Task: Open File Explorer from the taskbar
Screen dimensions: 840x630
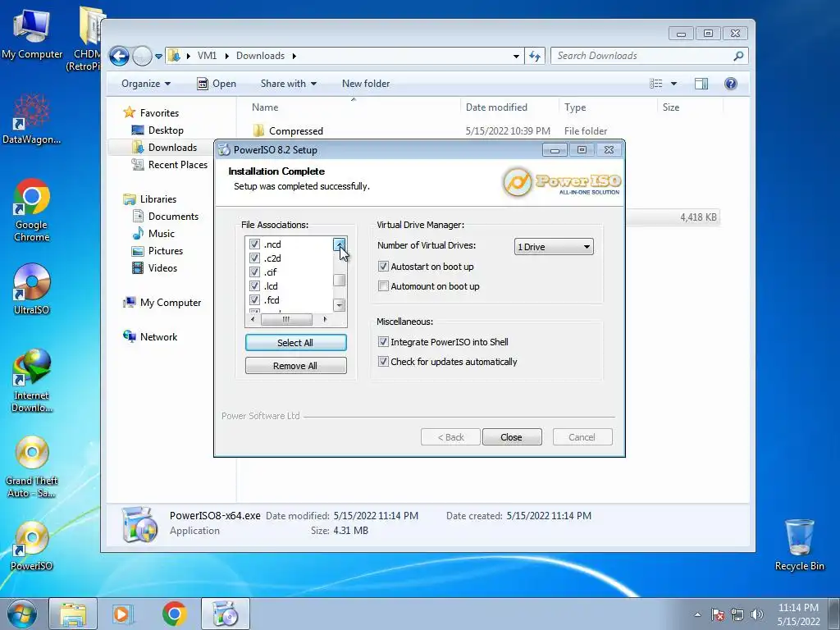Action: tap(73, 614)
